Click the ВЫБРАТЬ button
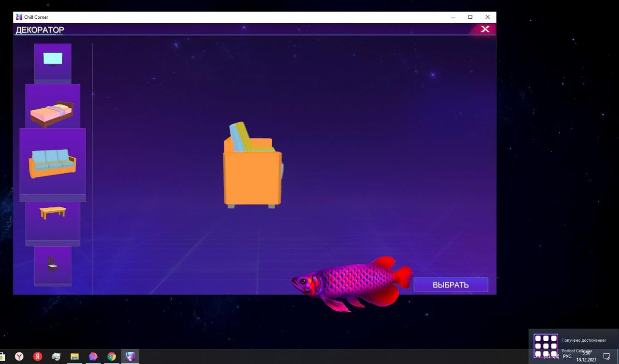619x364 pixels. (x=451, y=285)
